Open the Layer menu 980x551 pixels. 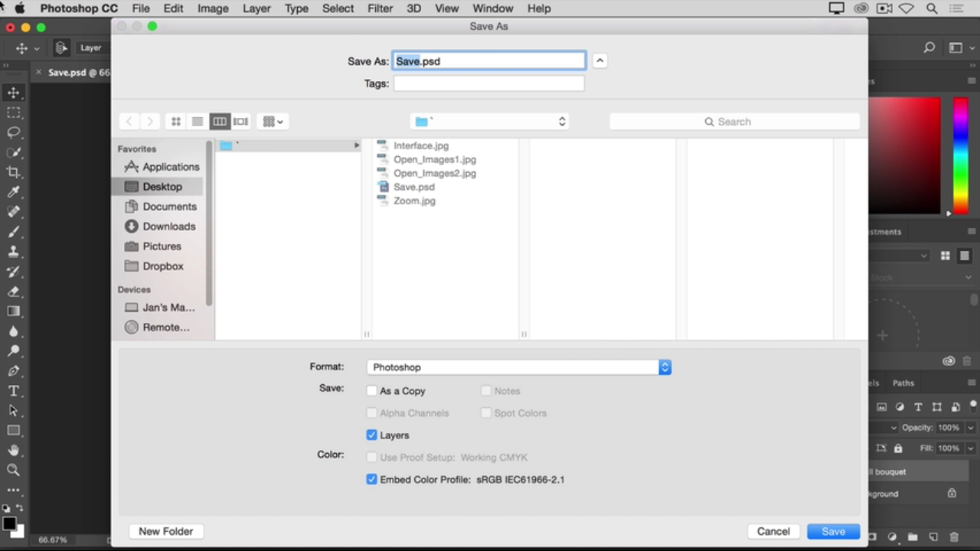[x=256, y=8]
